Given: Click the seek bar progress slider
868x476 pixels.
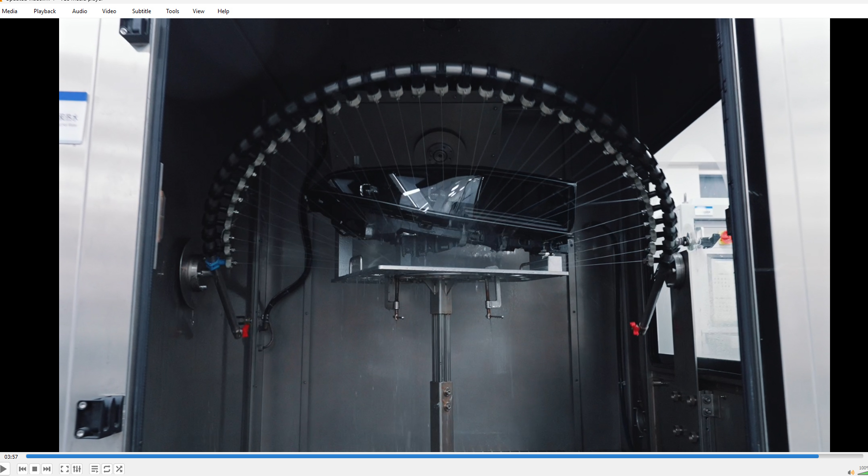Looking at the screenshot, I should pos(444,456).
